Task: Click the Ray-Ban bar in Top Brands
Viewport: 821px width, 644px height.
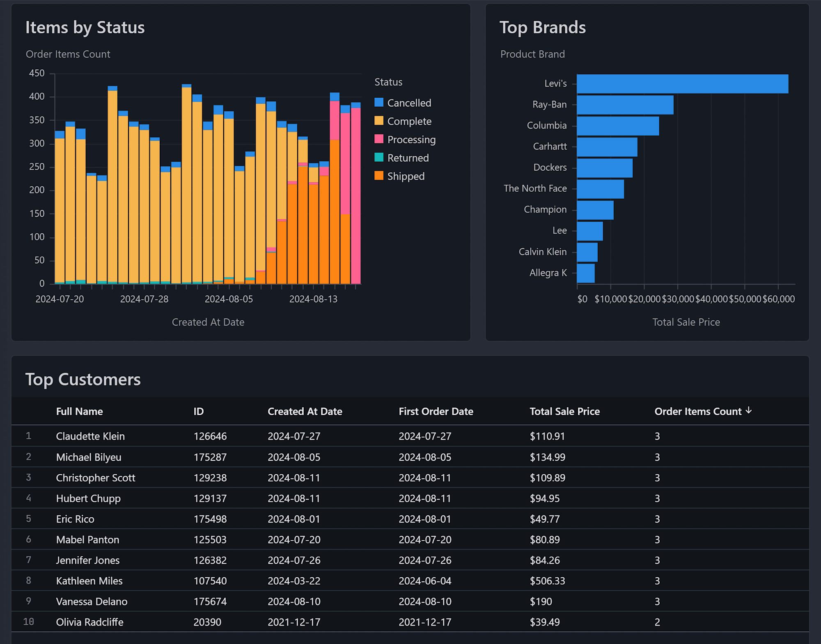Action: click(x=625, y=105)
